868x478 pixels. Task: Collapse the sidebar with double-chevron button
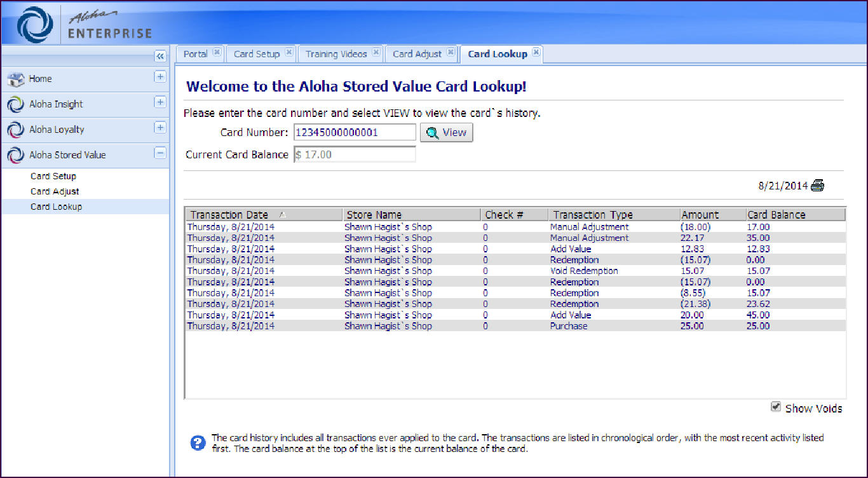160,56
